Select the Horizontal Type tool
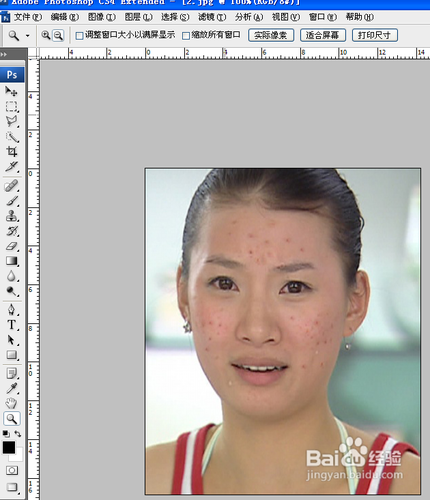This screenshot has width=430, height=500. tap(11, 325)
